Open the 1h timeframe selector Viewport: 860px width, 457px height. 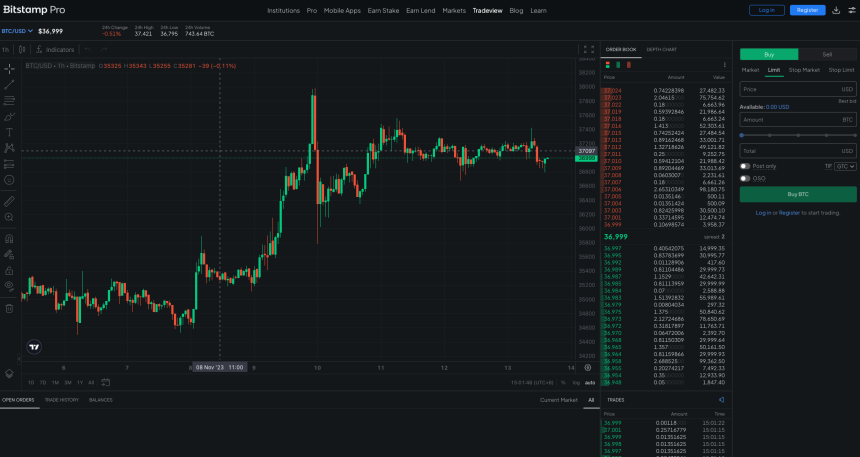pos(6,49)
